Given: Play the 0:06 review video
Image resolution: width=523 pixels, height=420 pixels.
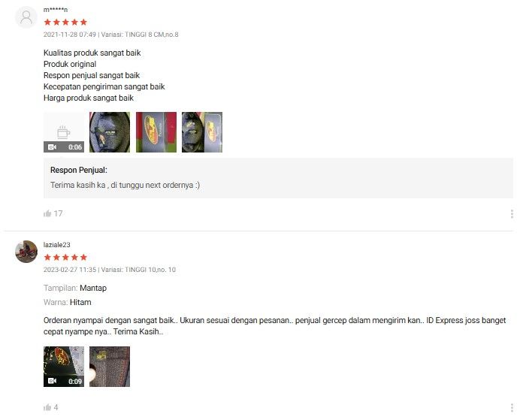Looking at the screenshot, I should pos(64,132).
